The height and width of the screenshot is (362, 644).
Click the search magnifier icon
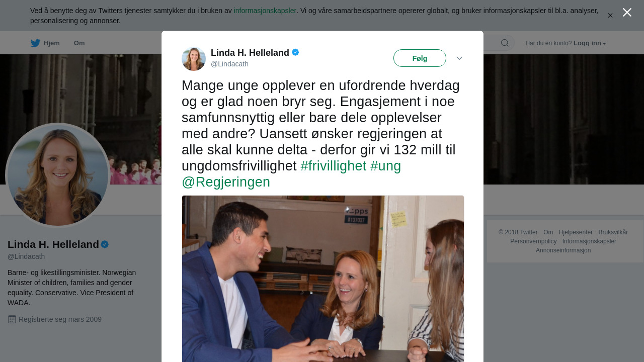[505, 43]
